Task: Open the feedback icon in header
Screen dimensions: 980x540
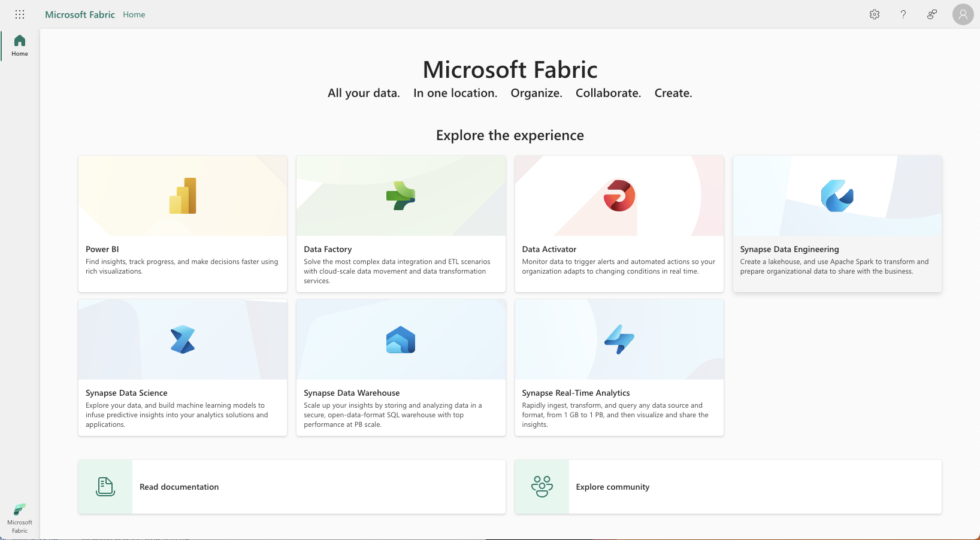Action: coord(932,14)
